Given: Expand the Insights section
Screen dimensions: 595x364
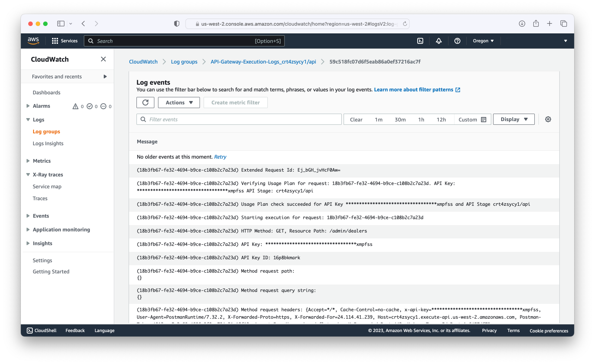Looking at the screenshot, I should click(28, 243).
